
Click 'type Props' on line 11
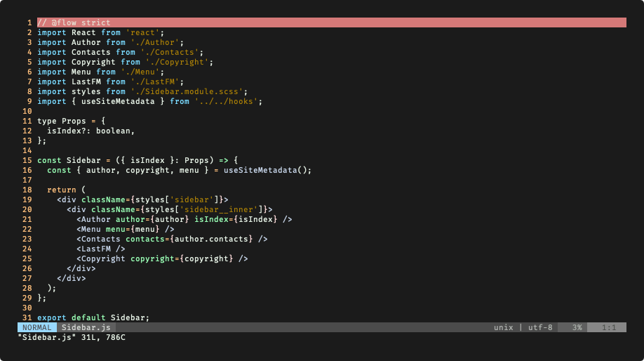point(62,121)
